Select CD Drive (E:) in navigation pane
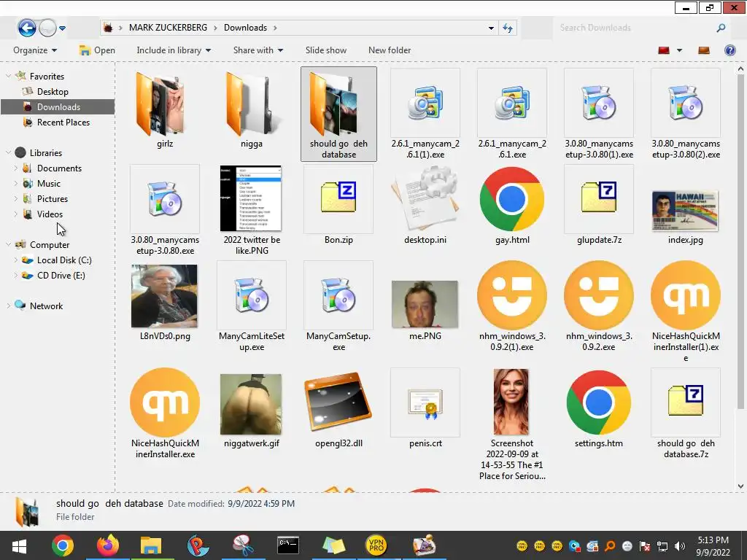747x560 pixels. [61, 275]
